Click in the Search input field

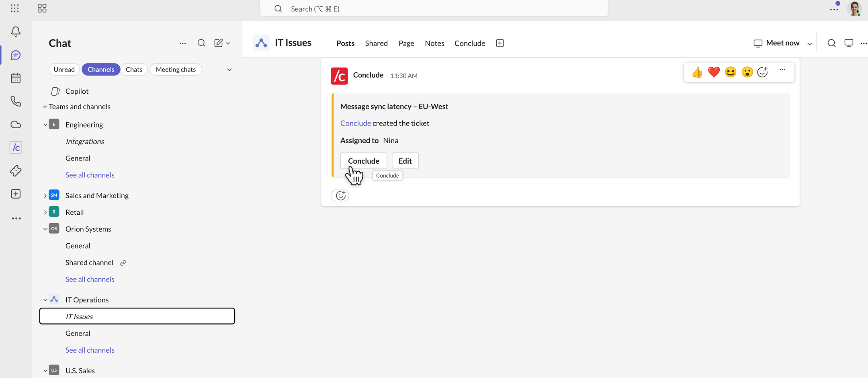[434, 8]
